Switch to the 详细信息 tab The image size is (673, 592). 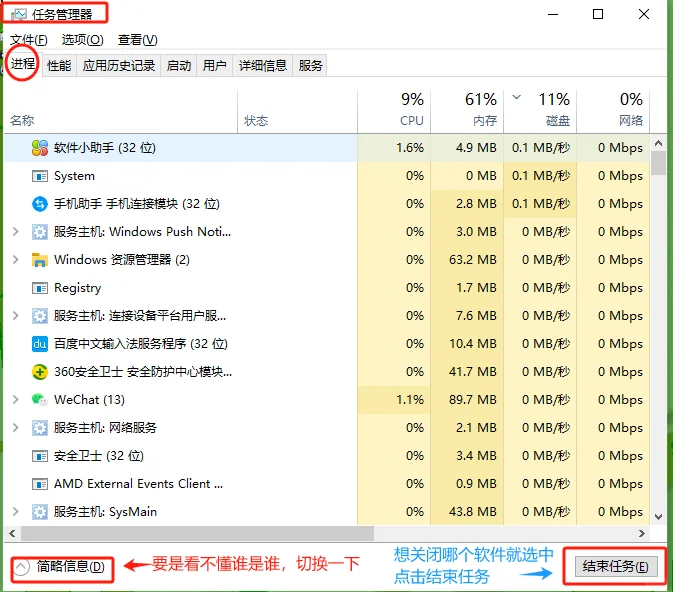(x=263, y=66)
